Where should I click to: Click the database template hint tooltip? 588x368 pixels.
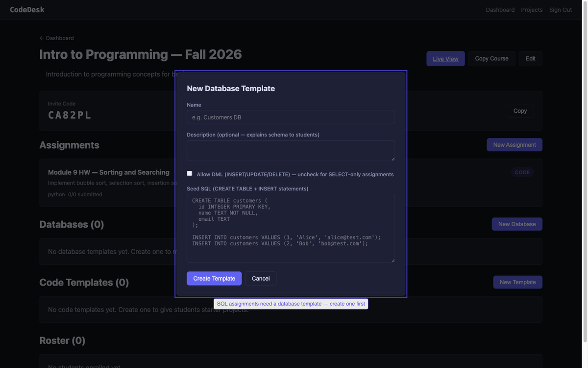tap(291, 303)
